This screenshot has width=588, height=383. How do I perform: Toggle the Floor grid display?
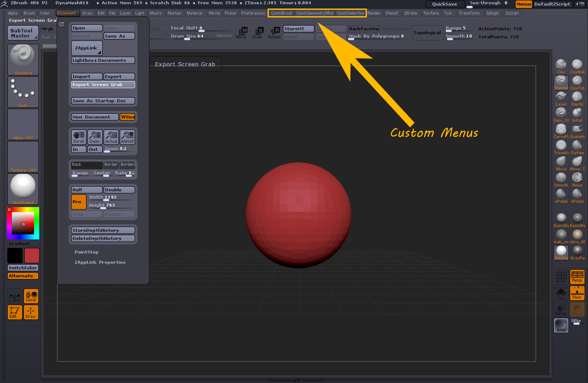(x=577, y=293)
